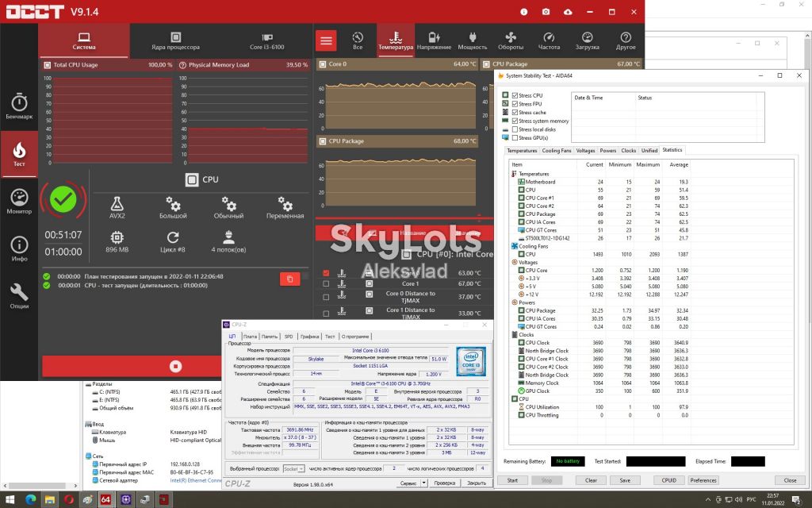Filter OCCT sensors by Обороты fan speed

(x=511, y=40)
